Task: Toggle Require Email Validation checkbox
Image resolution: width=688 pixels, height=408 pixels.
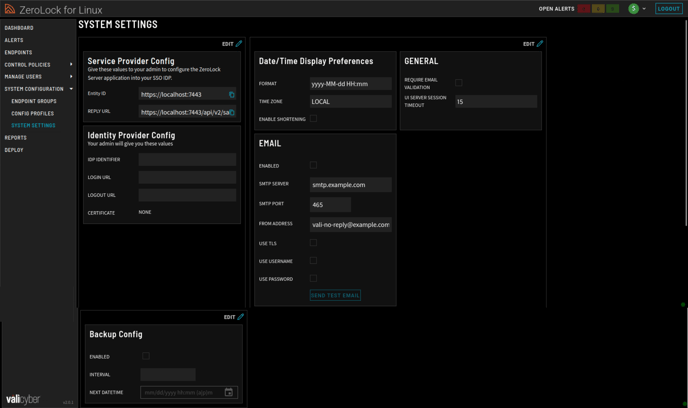Action: [x=459, y=82]
